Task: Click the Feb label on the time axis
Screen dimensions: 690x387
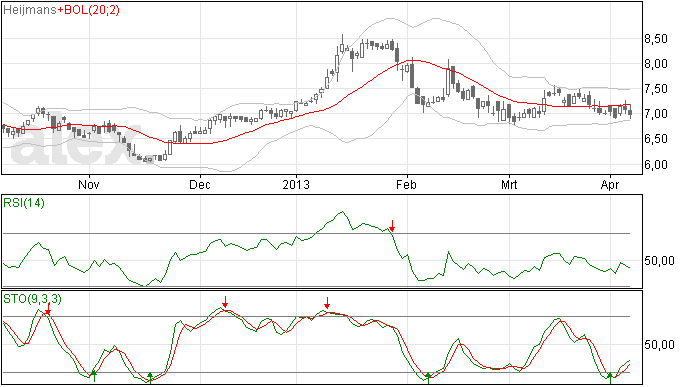Action: pos(406,184)
